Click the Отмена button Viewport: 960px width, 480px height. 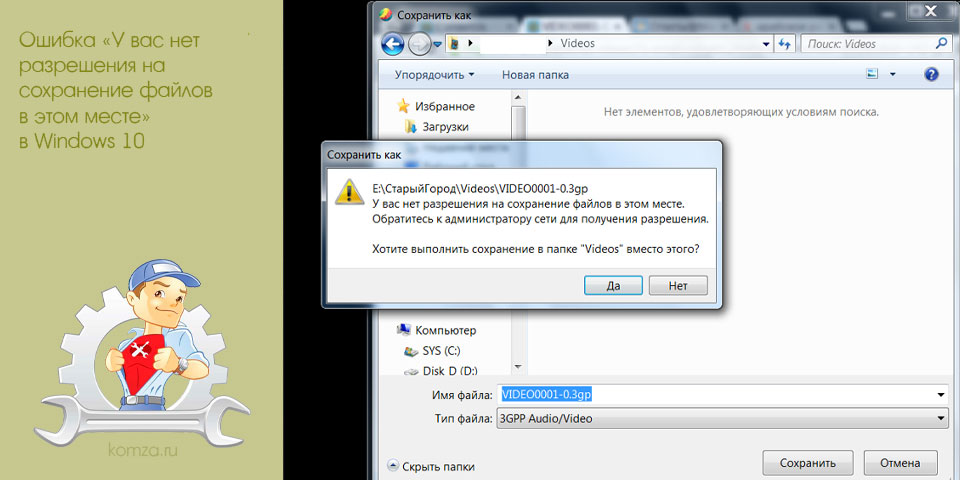pyautogui.click(x=899, y=462)
